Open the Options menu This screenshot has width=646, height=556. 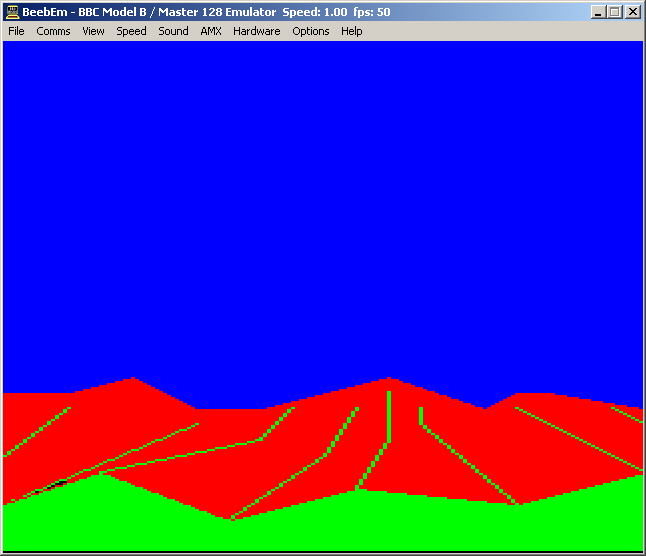click(x=310, y=31)
